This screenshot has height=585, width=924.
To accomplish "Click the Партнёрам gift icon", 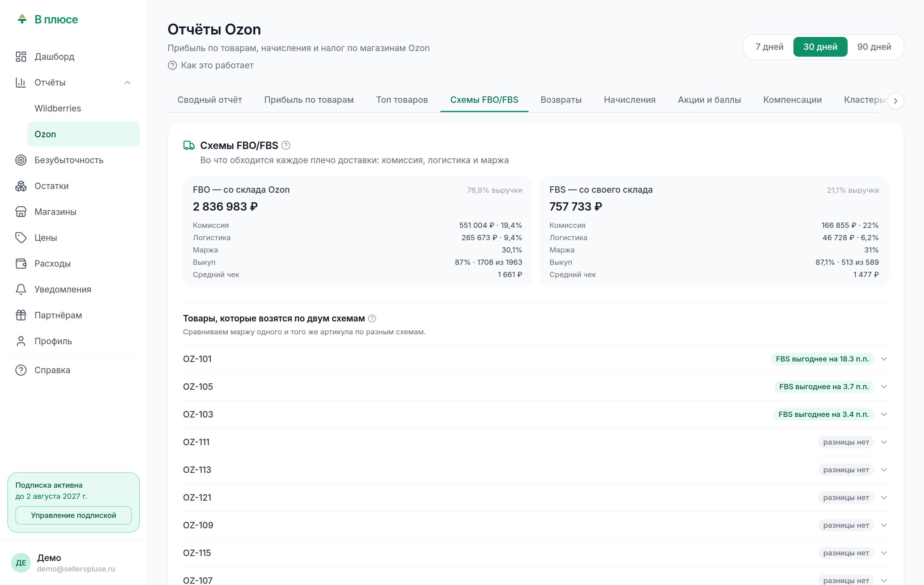I will (x=21, y=315).
